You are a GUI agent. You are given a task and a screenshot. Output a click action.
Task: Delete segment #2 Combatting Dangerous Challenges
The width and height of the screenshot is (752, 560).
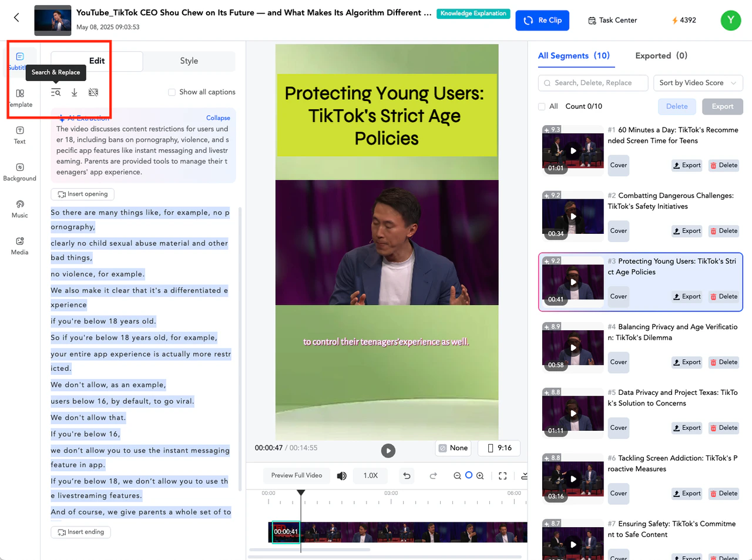(x=724, y=231)
